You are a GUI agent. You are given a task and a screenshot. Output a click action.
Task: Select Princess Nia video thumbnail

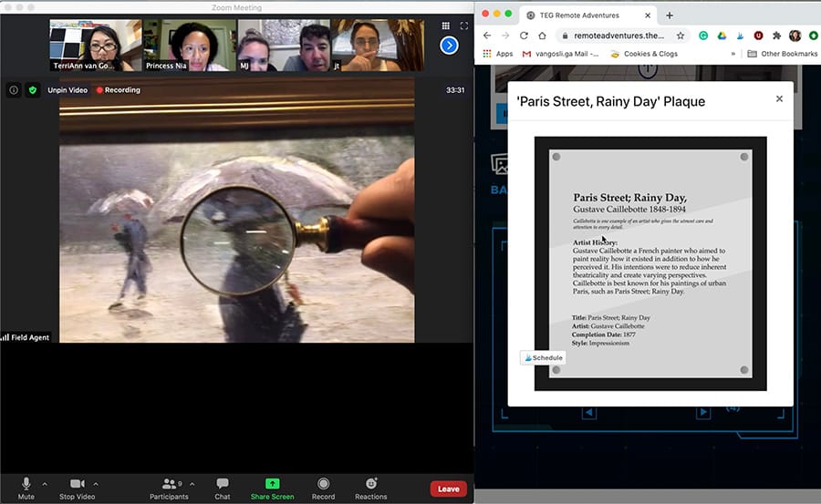pos(190,45)
